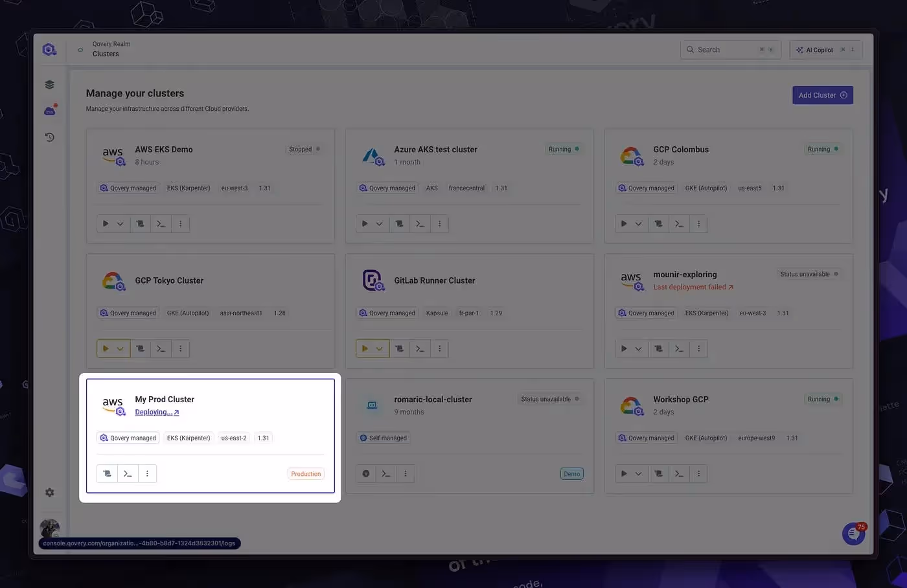Click the help bubble with 75 badge
Image resolution: width=907 pixels, height=588 pixels.
[853, 534]
